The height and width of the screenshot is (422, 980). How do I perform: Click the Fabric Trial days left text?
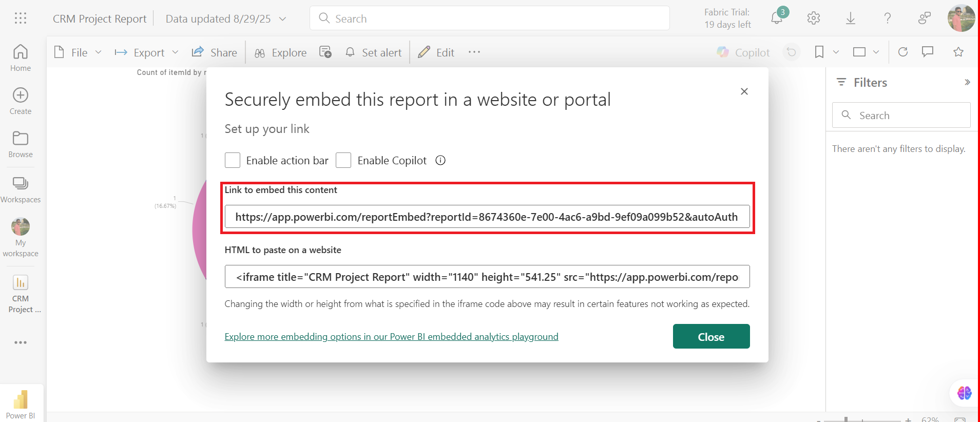pyautogui.click(x=727, y=18)
